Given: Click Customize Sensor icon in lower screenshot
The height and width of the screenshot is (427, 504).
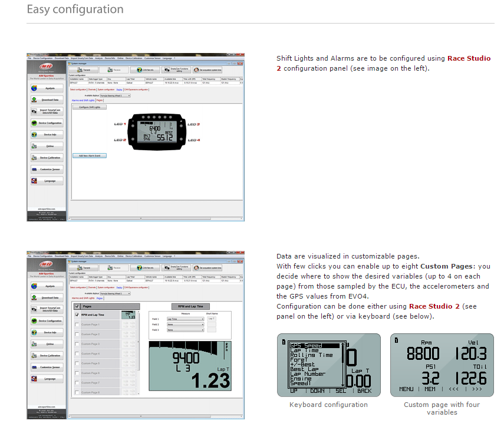Looking at the screenshot, I should 34,367.
